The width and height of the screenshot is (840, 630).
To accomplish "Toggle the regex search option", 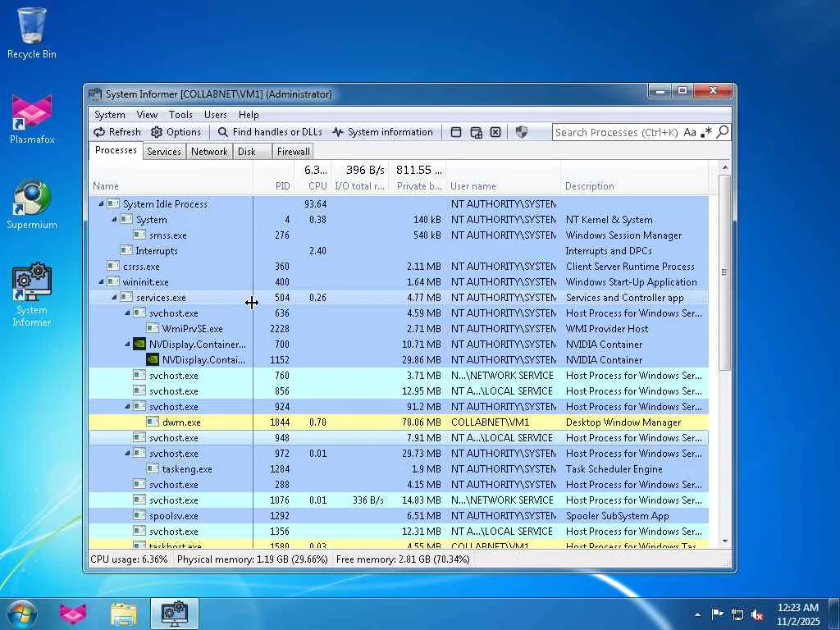I will coord(706,132).
